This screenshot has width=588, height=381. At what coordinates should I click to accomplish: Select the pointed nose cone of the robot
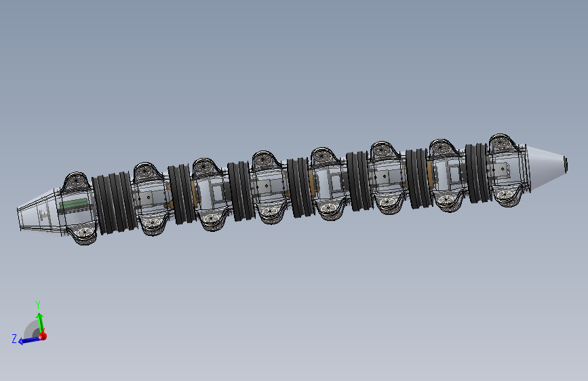click(x=547, y=167)
